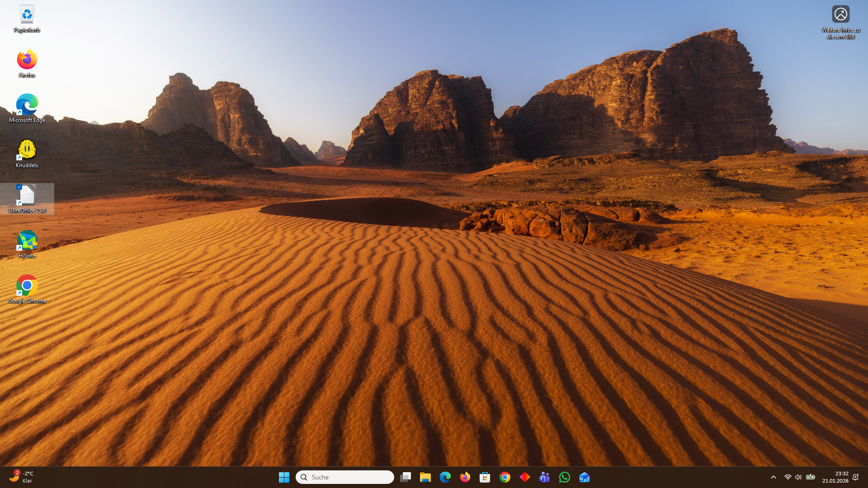The width and height of the screenshot is (868, 488).
Task: Open Outlook from the taskbar
Action: [x=584, y=477]
